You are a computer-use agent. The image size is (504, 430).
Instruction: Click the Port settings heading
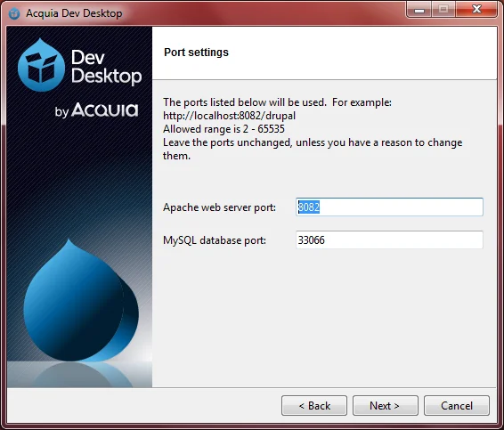coord(196,53)
